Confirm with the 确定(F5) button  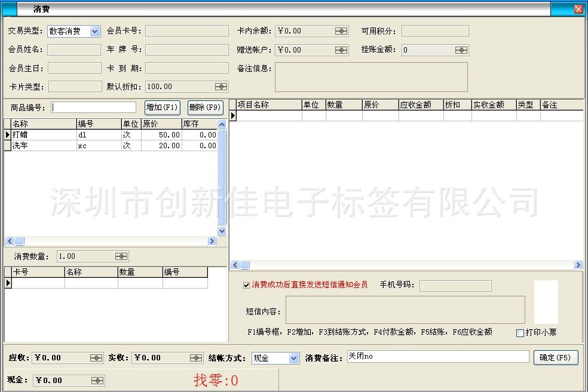click(x=555, y=357)
